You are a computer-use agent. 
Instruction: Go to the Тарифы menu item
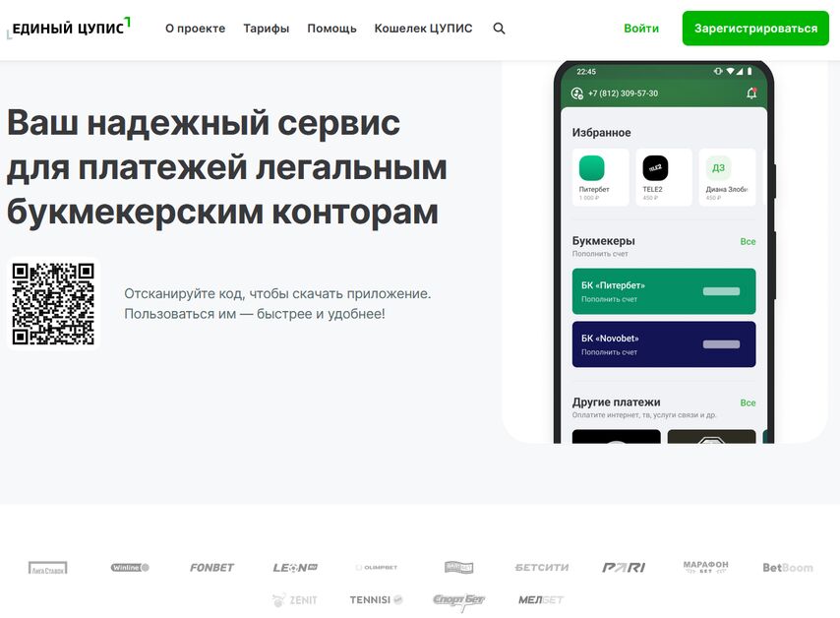point(267,29)
